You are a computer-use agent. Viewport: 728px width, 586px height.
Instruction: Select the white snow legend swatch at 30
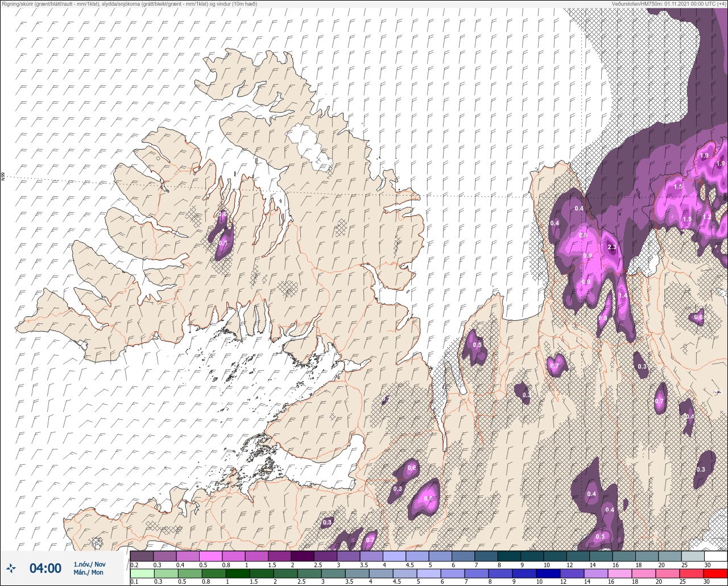click(x=715, y=556)
